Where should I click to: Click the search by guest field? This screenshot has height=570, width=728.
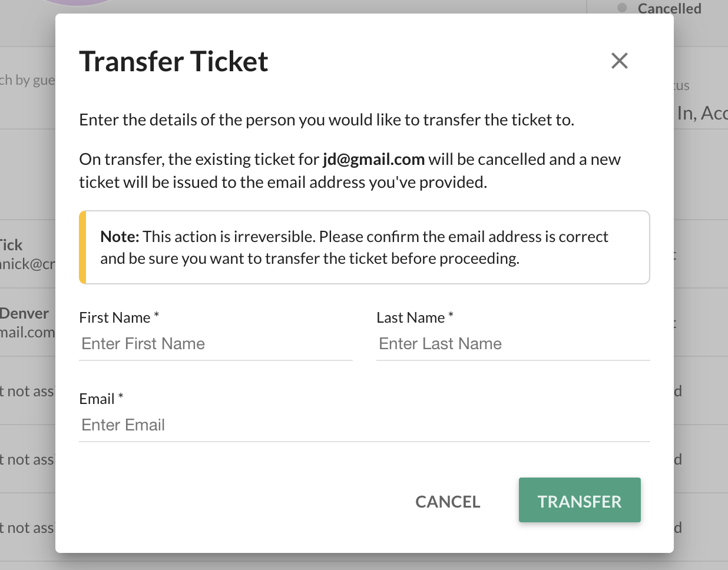(x=28, y=80)
